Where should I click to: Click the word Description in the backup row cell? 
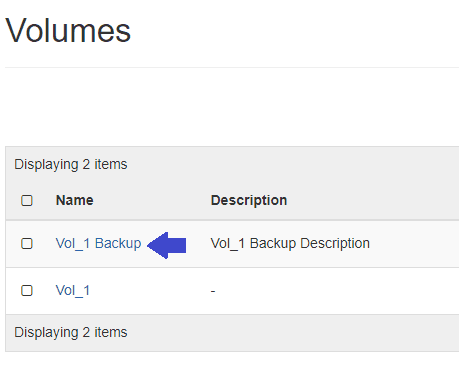(335, 244)
